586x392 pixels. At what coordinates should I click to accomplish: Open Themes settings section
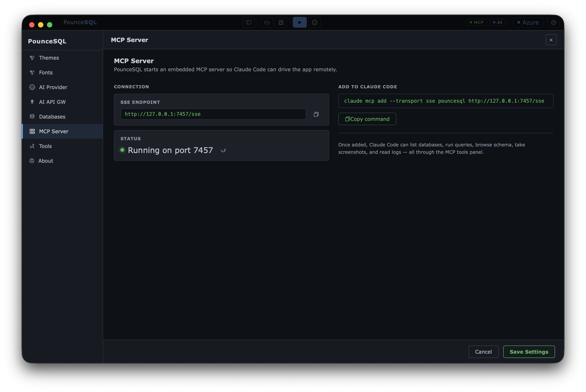tap(62, 58)
